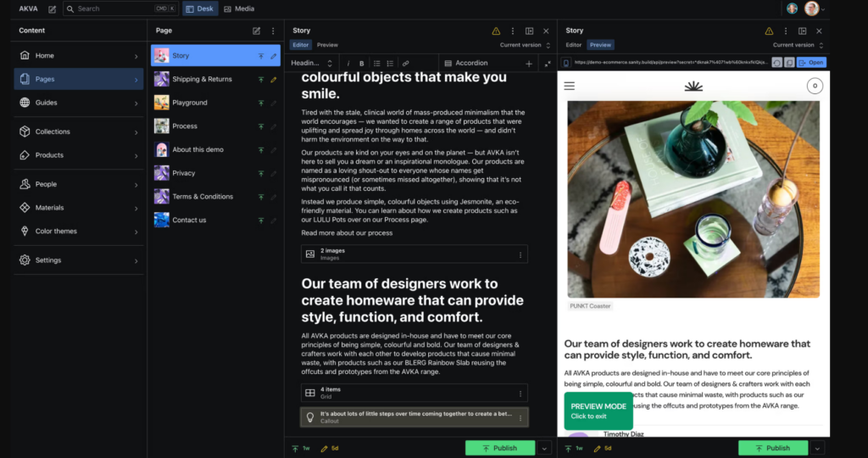
Task: Toggle the bulleted list formatting
Action: pyautogui.click(x=377, y=64)
